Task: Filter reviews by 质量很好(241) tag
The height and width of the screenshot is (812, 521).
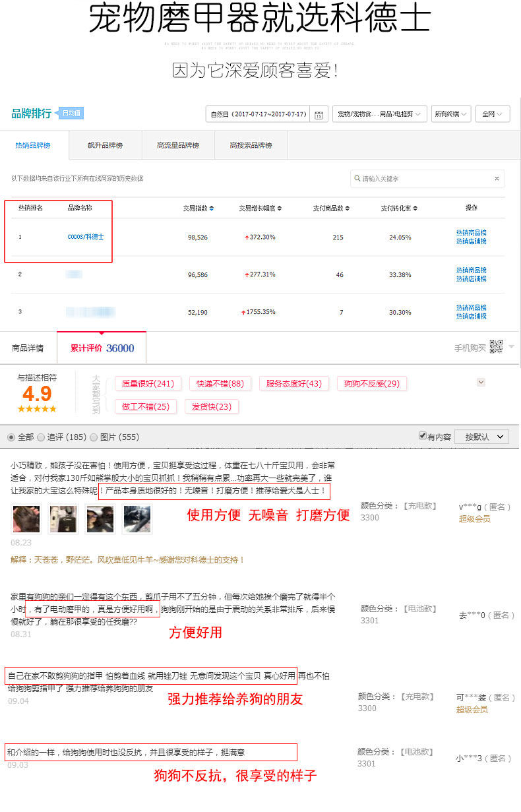Action: point(148,383)
